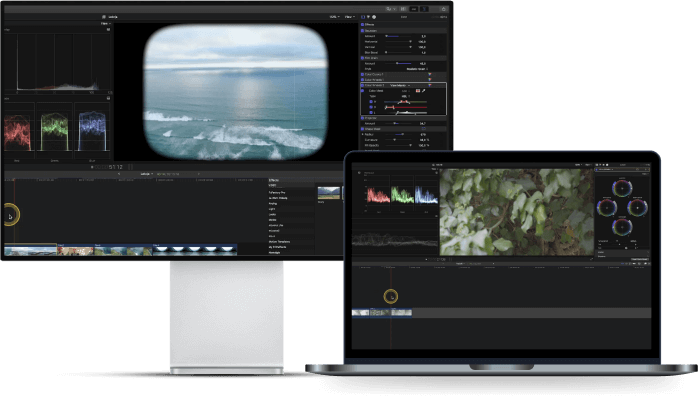Screen dimensions: 698x398
Task: Select the red flowers clip in monitor timeline
Action: 75,251
